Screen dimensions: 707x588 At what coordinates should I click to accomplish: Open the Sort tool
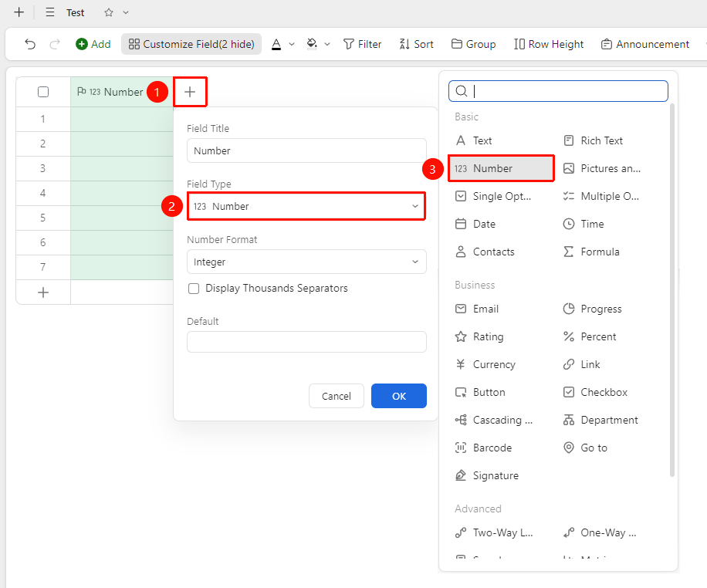pyautogui.click(x=416, y=44)
